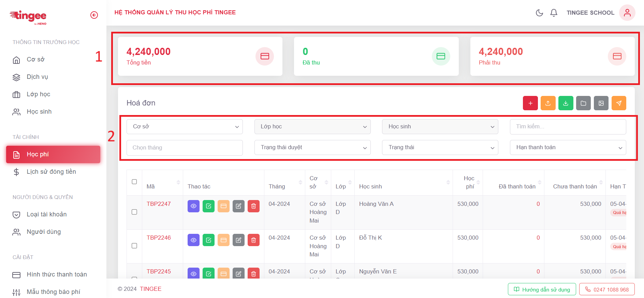The image size is (644, 298).
Task: Click the red add invoice plus button
Action: 530,103
